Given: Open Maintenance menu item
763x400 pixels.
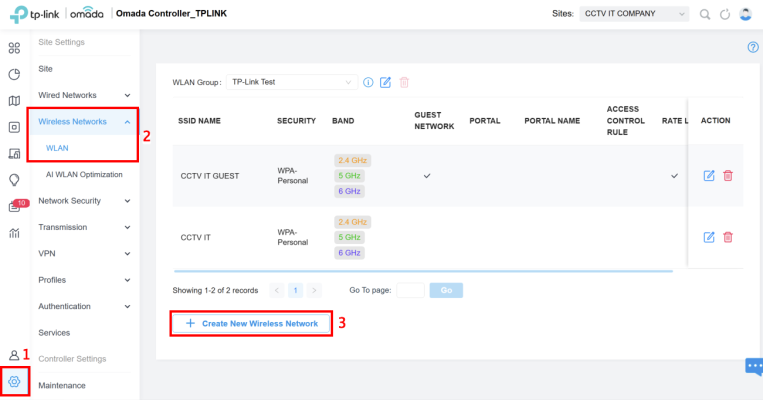Looking at the screenshot, I should point(62,385).
